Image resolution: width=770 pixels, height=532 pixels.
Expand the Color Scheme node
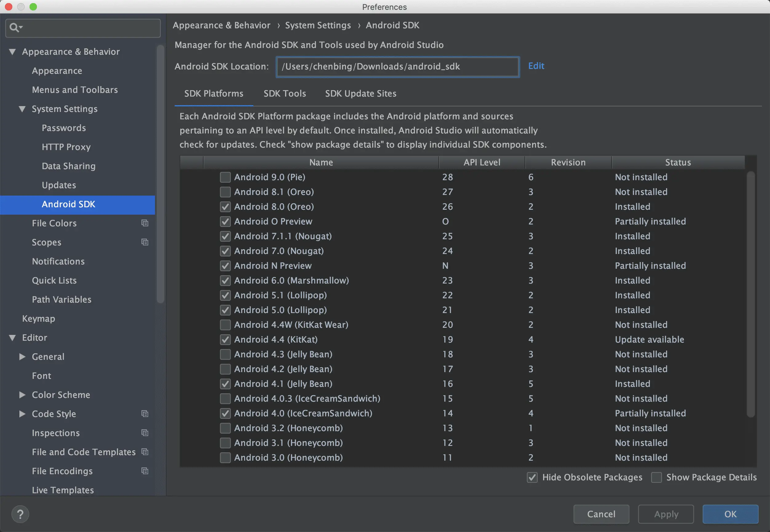[x=22, y=395]
